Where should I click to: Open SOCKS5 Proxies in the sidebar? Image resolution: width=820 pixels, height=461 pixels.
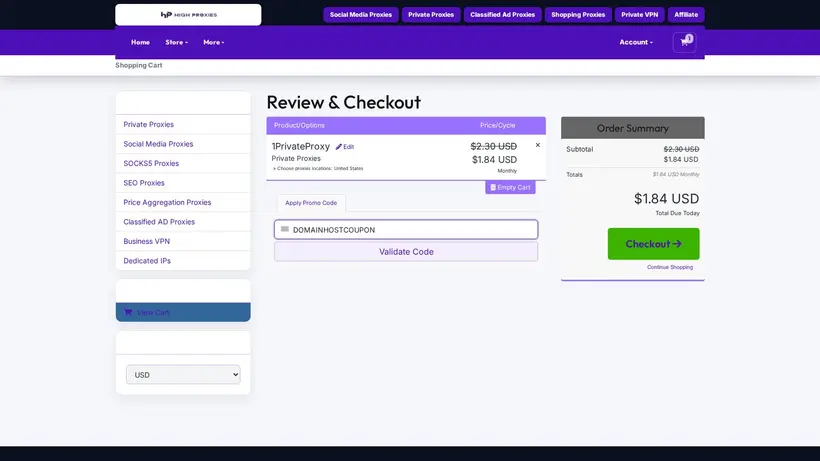click(183, 163)
